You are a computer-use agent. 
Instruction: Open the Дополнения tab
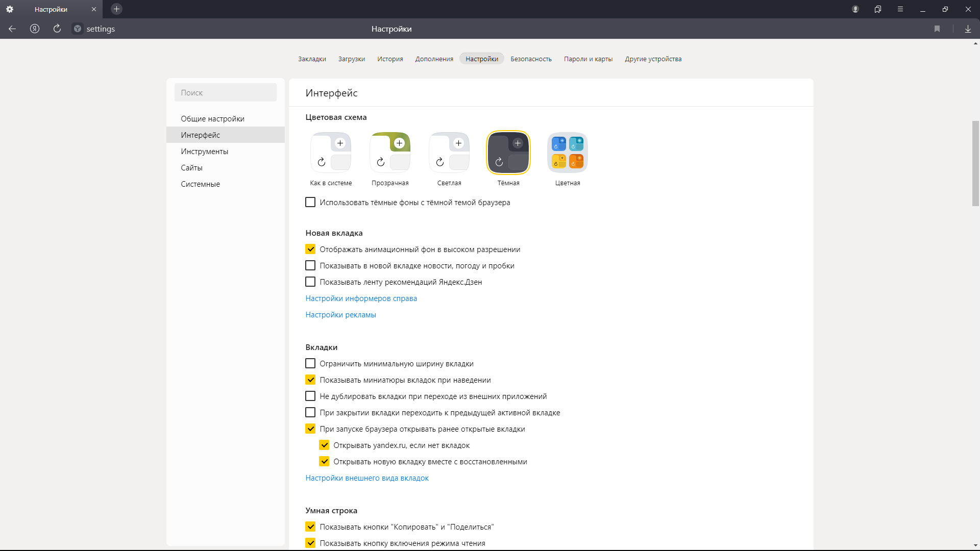click(434, 59)
